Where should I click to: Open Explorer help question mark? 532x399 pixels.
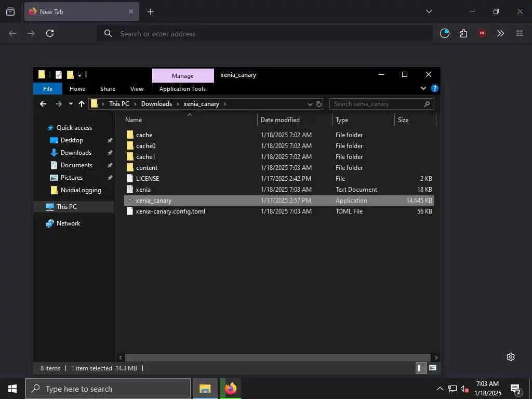434,88
